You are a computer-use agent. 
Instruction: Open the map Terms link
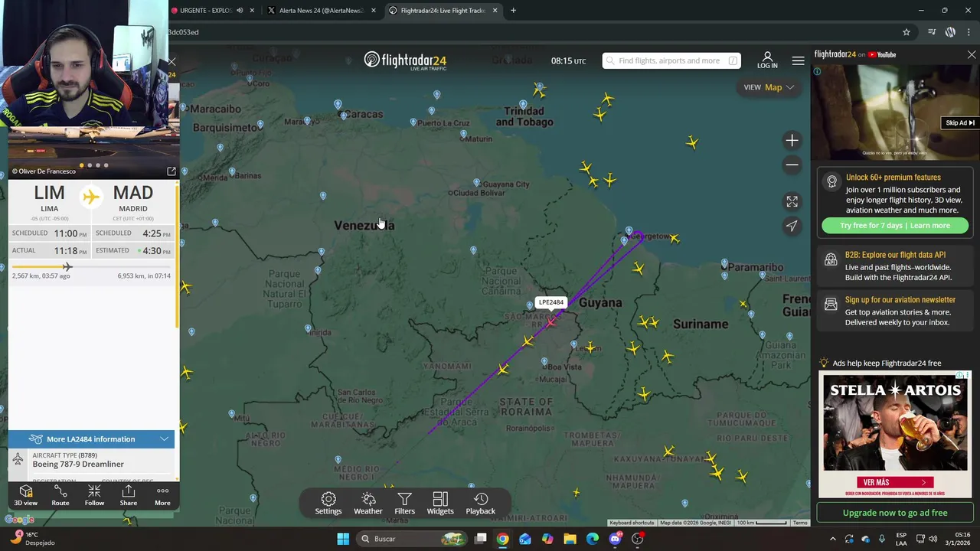click(x=800, y=523)
